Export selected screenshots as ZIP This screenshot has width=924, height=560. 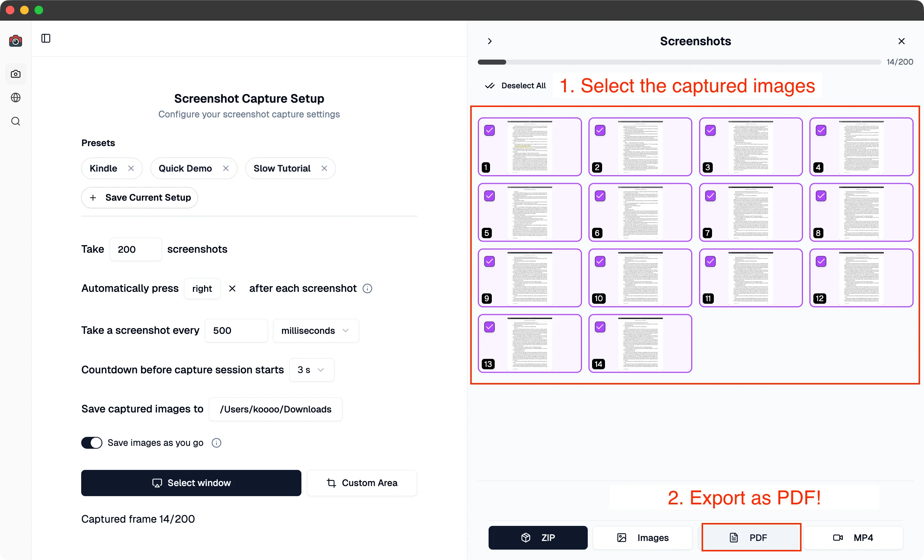(x=537, y=537)
